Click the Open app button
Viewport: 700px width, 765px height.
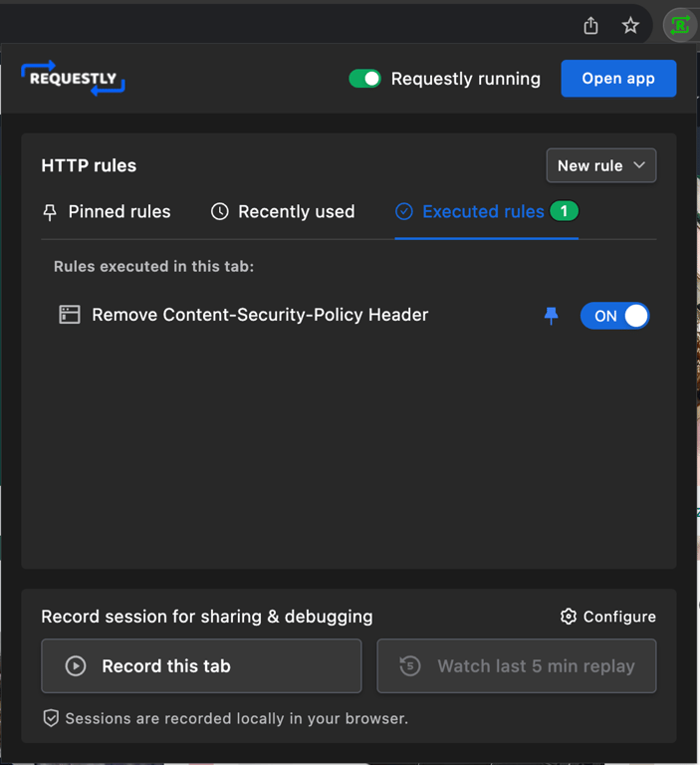click(618, 79)
